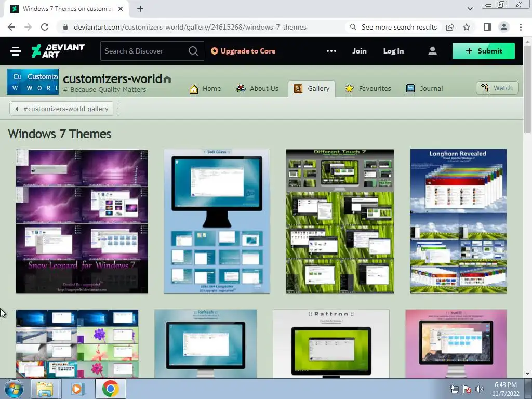Image resolution: width=532 pixels, height=399 pixels.
Task: Open the Different Touch 7 thumbnail
Action: 340,221
